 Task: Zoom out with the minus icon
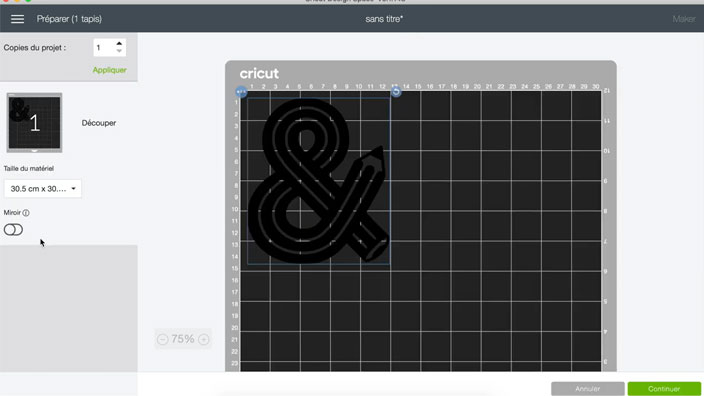click(163, 339)
